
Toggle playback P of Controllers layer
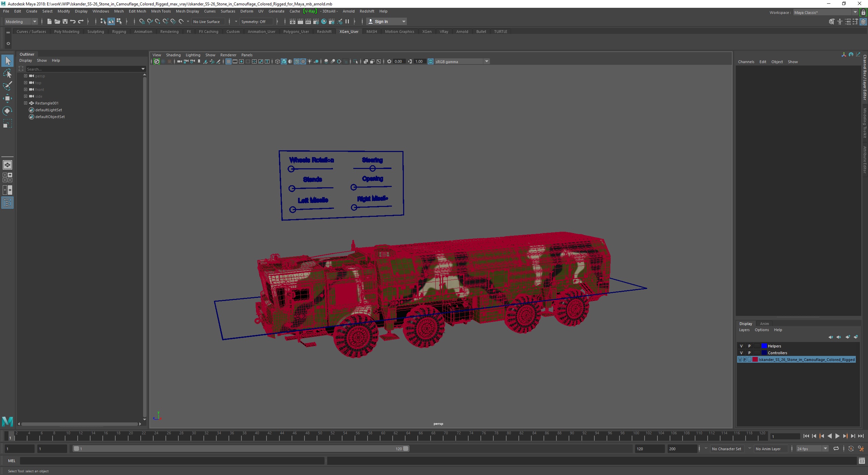(x=749, y=353)
